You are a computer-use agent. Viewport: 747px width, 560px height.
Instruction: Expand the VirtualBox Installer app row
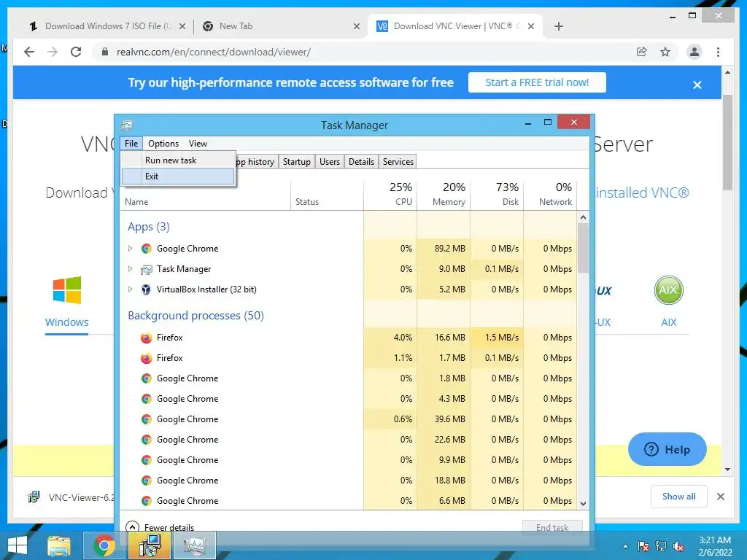click(x=130, y=289)
